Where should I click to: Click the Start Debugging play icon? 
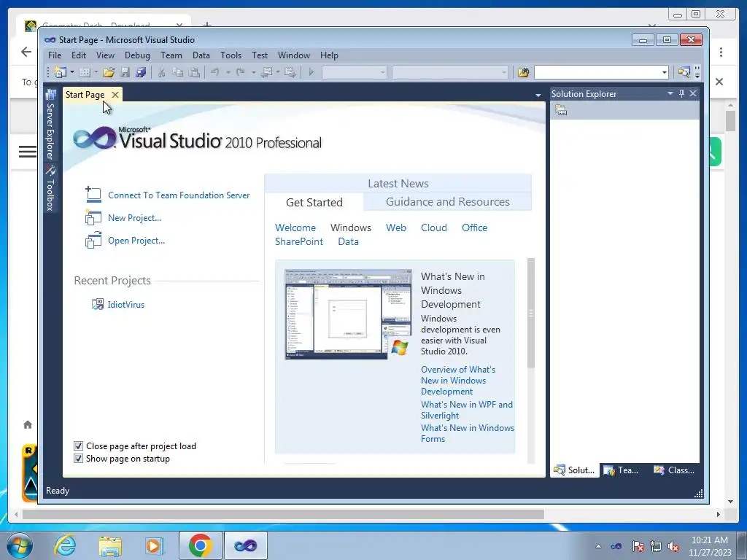point(311,72)
